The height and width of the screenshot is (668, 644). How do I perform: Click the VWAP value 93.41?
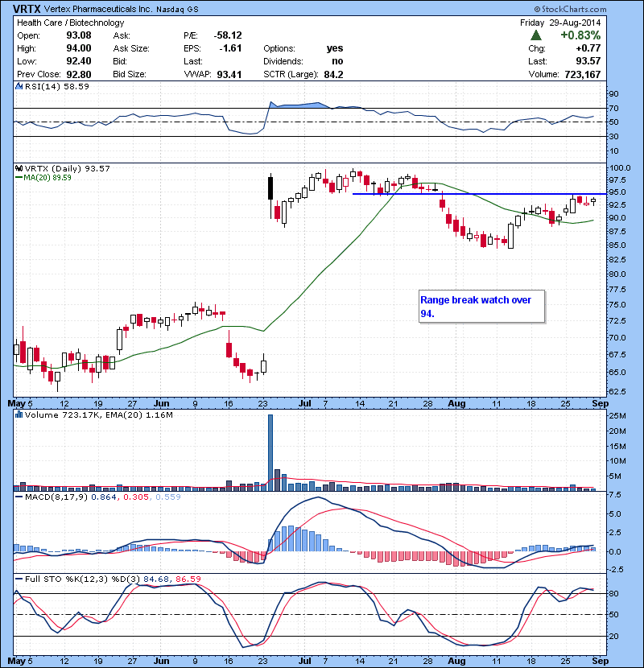pos(229,74)
